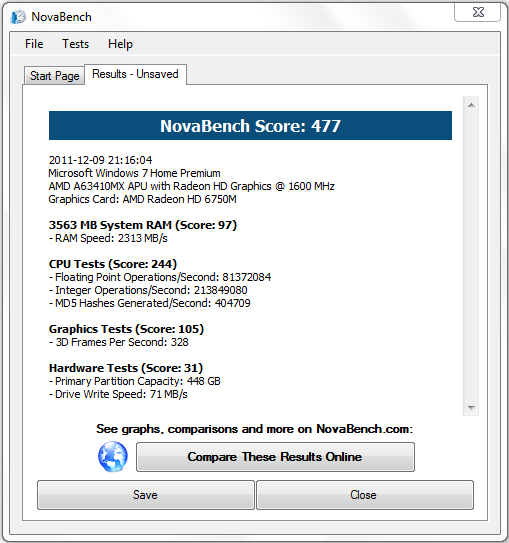Click Compare These Results Online button
The width and height of the screenshot is (509, 543).
[x=275, y=457]
